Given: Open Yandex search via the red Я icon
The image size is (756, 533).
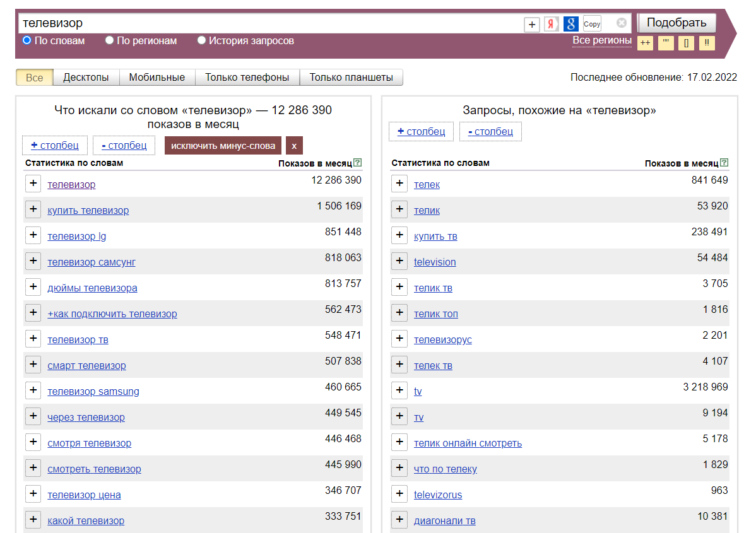Looking at the screenshot, I should pyautogui.click(x=551, y=24).
